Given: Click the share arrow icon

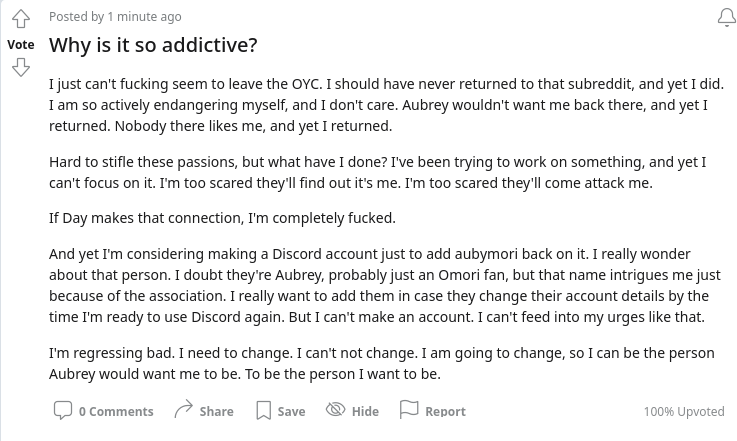Looking at the screenshot, I should (x=183, y=410).
